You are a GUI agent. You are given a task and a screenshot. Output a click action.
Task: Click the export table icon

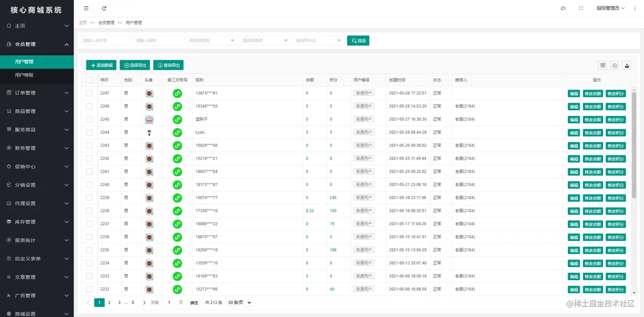pyautogui.click(x=627, y=65)
